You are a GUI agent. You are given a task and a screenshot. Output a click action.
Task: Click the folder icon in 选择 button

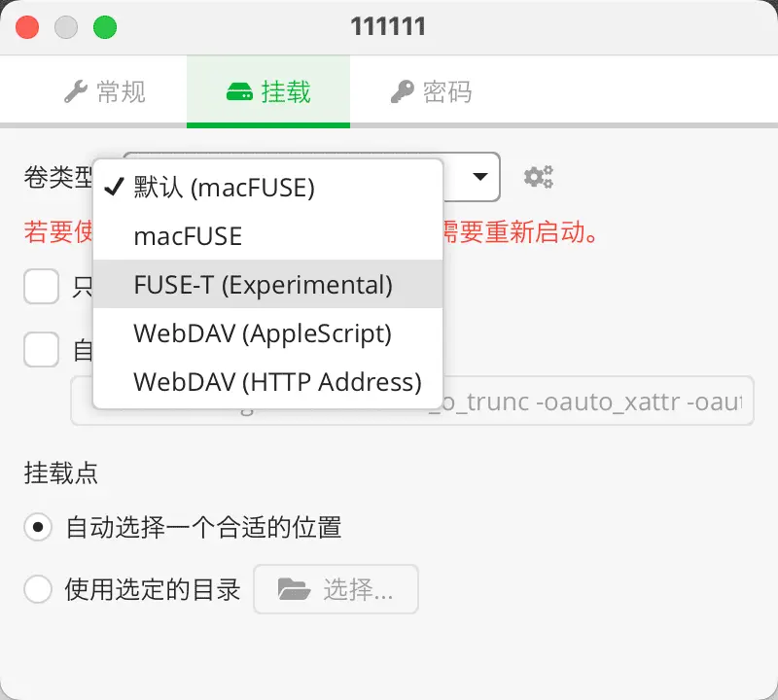pyautogui.click(x=295, y=589)
